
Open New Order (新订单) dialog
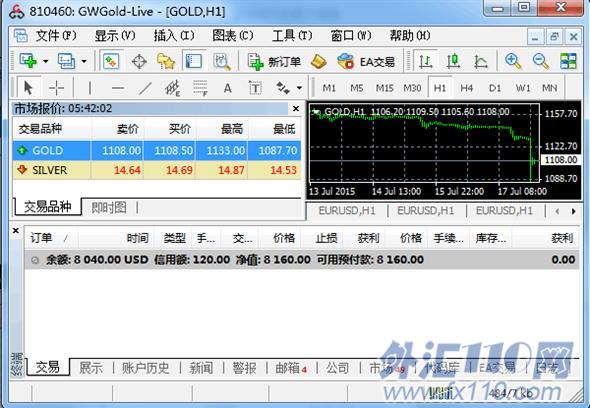(x=274, y=61)
